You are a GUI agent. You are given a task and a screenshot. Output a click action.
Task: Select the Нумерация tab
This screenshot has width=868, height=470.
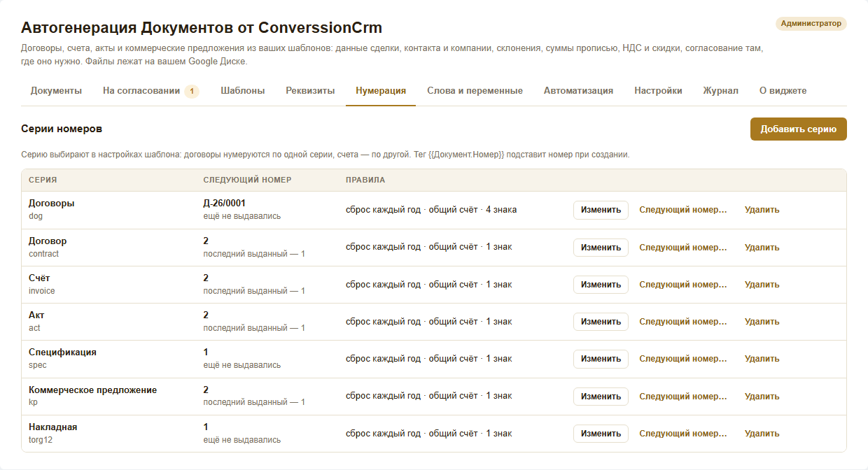(x=381, y=91)
